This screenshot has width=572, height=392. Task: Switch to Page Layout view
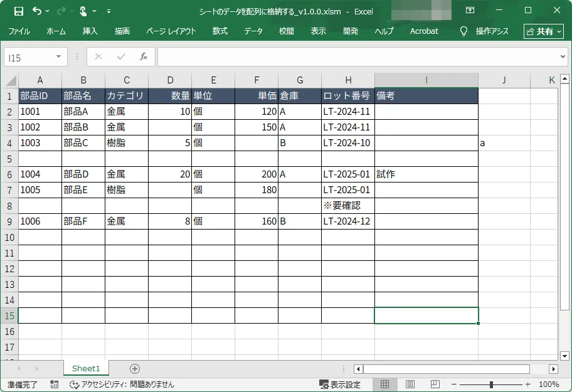[410, 384]
